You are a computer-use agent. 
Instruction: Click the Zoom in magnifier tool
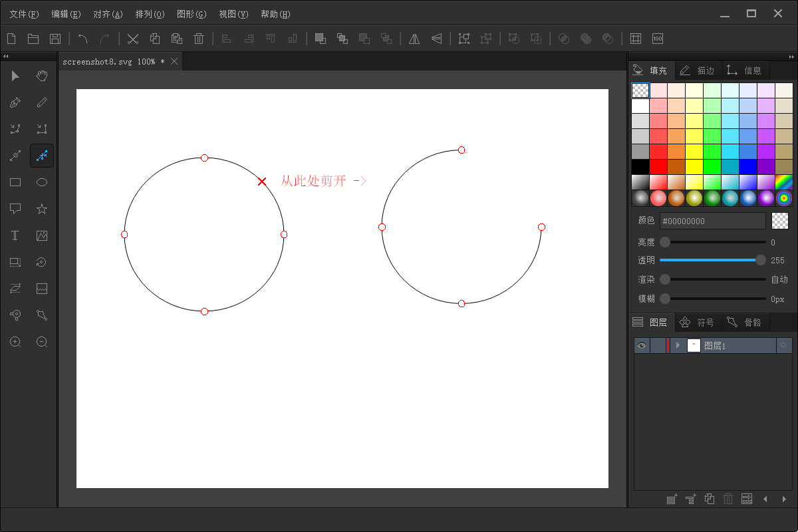15,342
